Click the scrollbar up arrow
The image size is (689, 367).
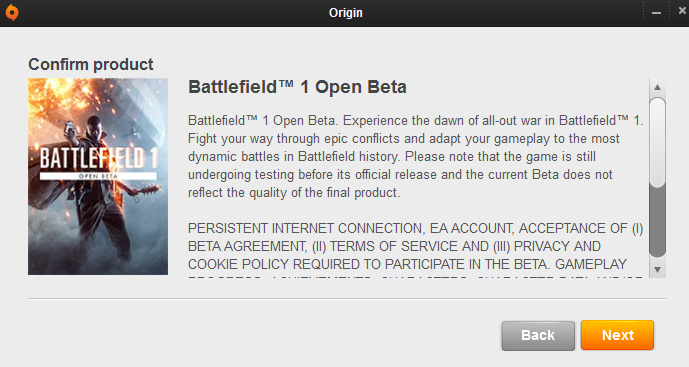657,87
